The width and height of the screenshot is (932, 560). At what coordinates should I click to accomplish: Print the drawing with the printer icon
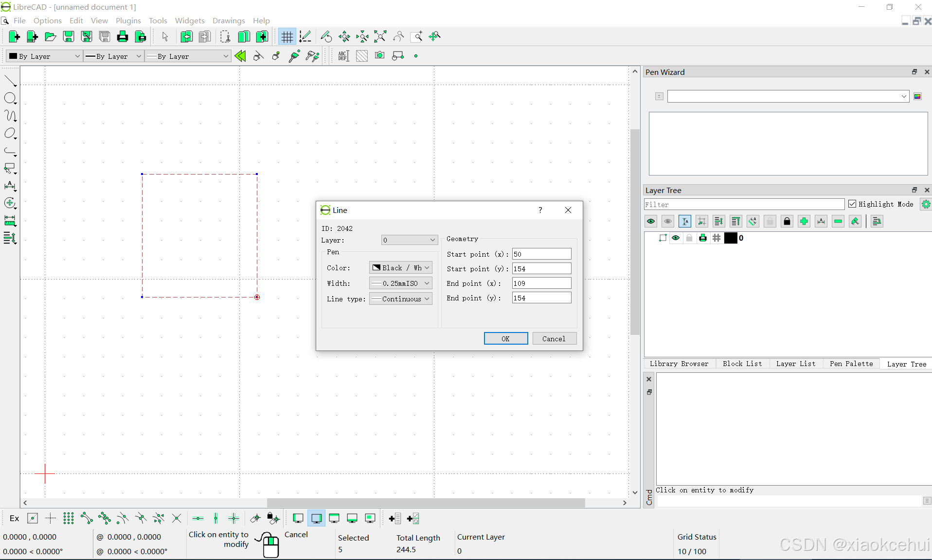[x=123, y=36]
